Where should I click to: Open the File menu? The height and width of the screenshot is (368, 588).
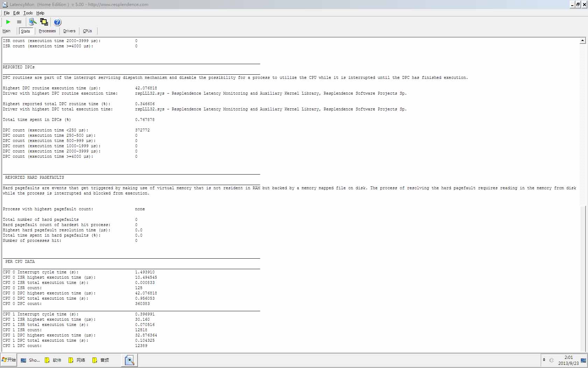point(7,13)
